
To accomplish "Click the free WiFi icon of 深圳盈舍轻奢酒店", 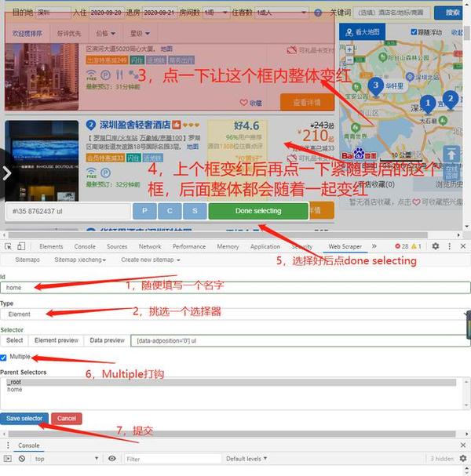I will click(x=91, y=173).
